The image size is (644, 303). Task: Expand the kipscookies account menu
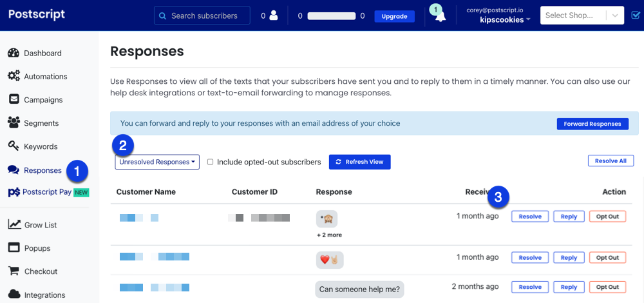[505, 19]
